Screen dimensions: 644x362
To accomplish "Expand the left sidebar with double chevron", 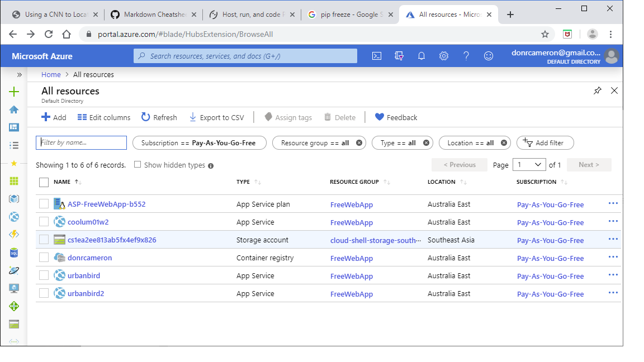I will (x=20, y=75).
